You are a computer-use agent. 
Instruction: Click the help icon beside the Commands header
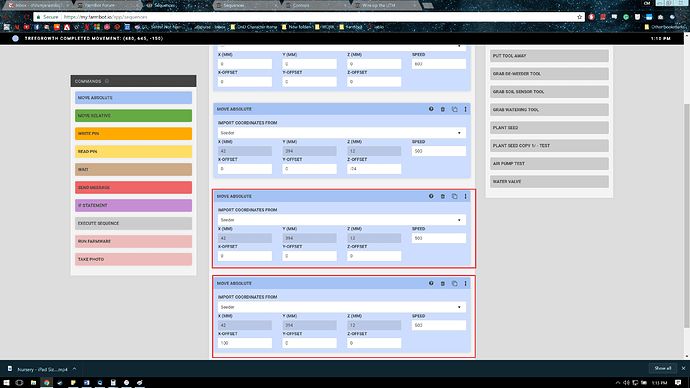point(107,81)
